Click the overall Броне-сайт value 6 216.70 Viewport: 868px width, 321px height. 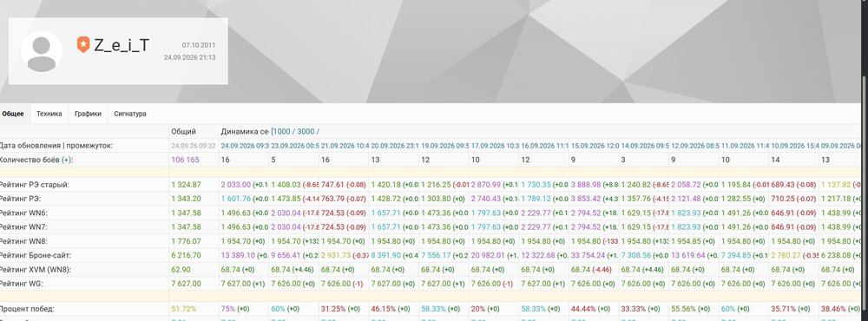pos(186,256)
